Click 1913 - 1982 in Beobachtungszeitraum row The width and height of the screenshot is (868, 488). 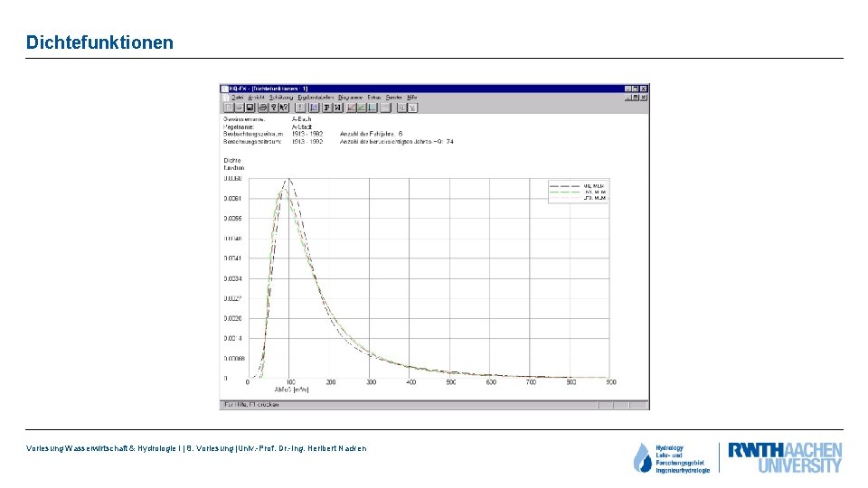point(307,134)
